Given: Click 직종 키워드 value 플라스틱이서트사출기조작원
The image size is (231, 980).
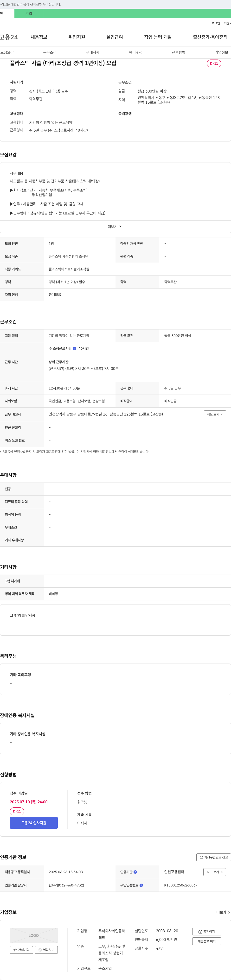Looking at the screenshot, I should click(x=69, y=269).
